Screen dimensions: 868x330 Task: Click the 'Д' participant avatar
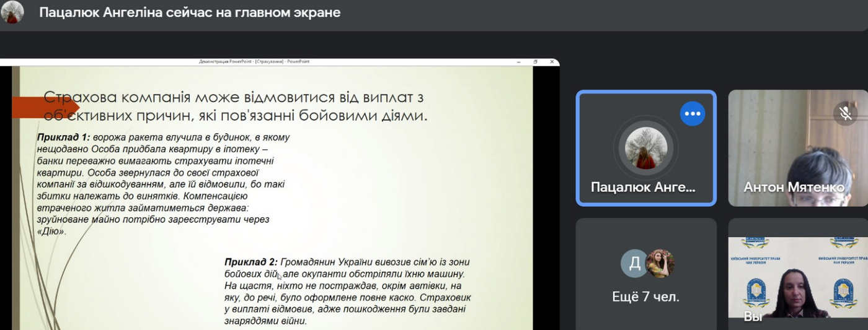[x=634, y=263]
